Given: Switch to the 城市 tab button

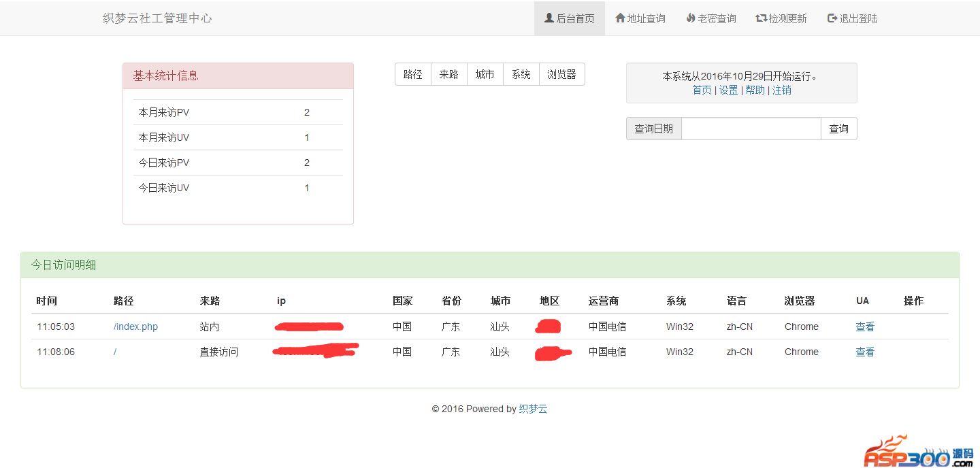Looking at the screenshot, I should pyautogui.click(x=485, y=74).
